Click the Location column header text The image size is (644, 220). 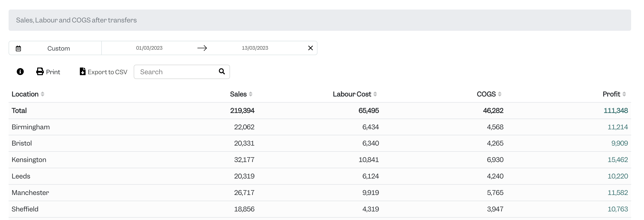pos(25,94)
